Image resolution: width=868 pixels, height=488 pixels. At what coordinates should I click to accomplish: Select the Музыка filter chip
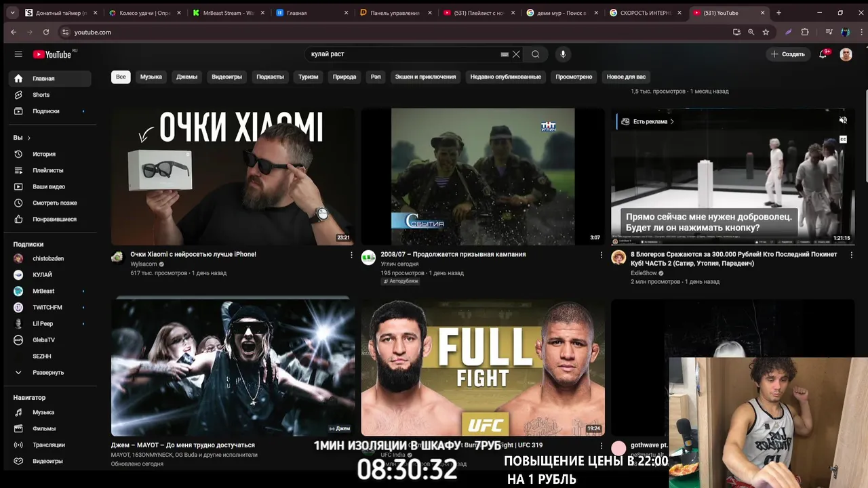point(151,77)
